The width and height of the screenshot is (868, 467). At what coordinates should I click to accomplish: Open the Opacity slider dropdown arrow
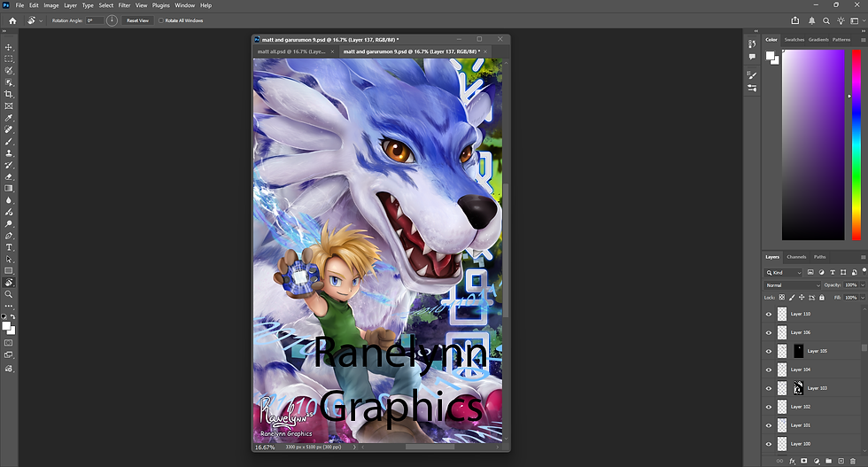pyautogui.click(x=863, y=285)
